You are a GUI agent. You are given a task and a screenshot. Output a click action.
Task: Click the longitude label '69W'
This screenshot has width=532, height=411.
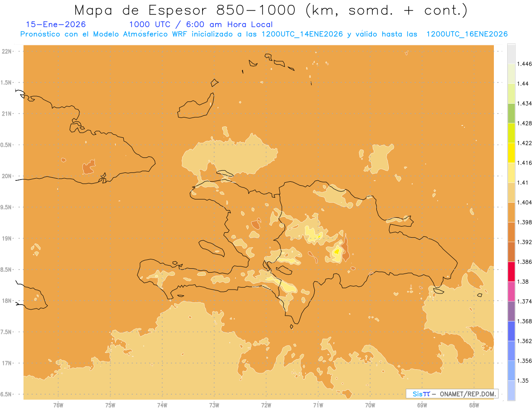coord(422,405)
